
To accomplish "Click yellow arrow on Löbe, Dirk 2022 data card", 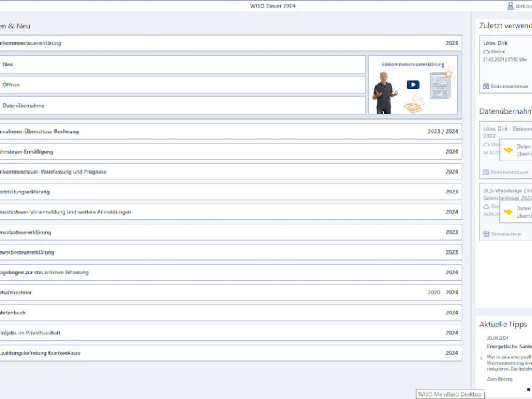I will pos(508,150).
